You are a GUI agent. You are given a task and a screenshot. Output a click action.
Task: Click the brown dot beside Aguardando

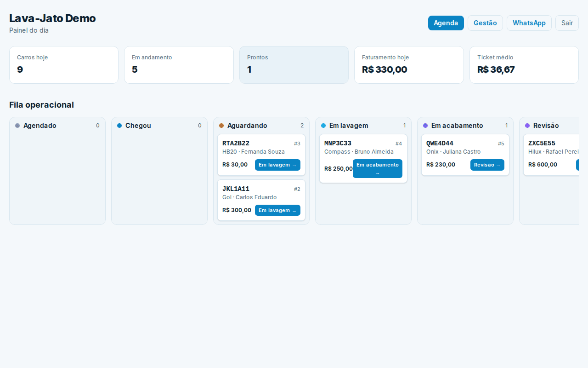coord(221,126)
